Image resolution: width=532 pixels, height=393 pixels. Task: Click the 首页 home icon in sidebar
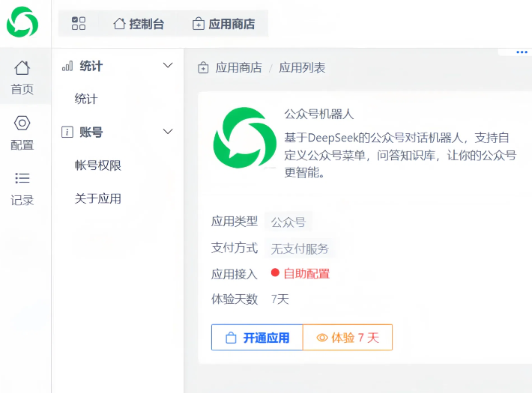pyautogui.click(x=22, y=68)
